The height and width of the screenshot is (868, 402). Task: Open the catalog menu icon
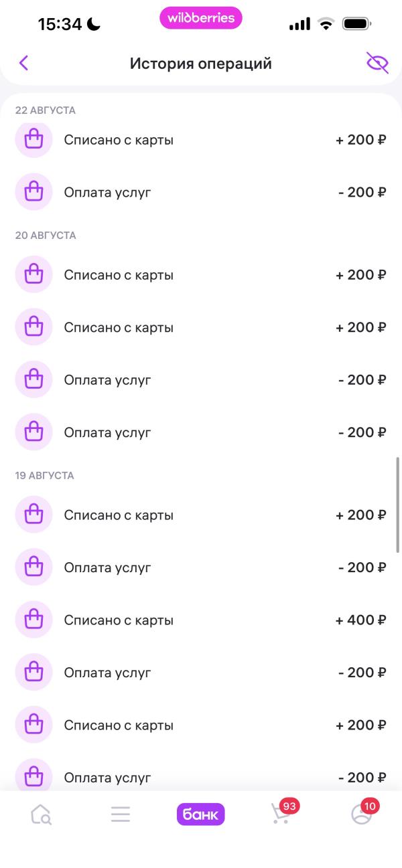tap(121, 814)
